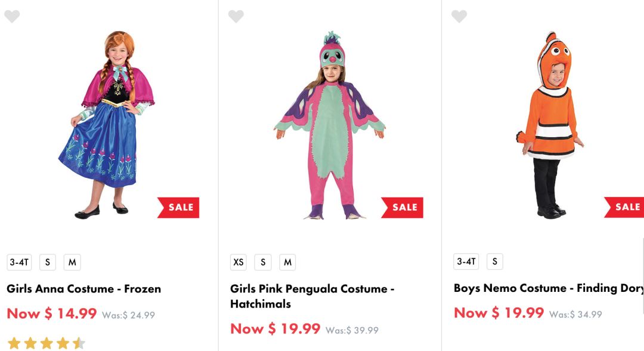This screenshot has height=351, width=644.
Task: Click the SALE badge on Anna costume
Action: pos(179,207)
